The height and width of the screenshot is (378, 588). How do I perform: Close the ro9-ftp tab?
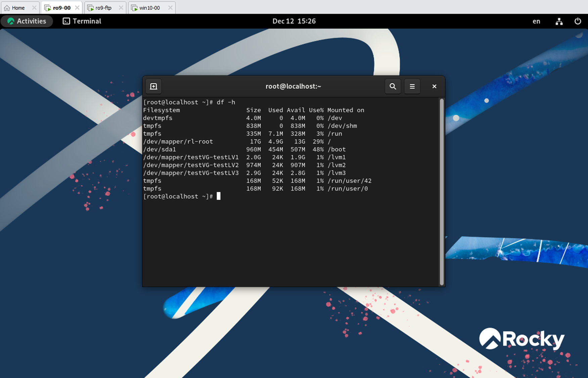click(121, 8)
